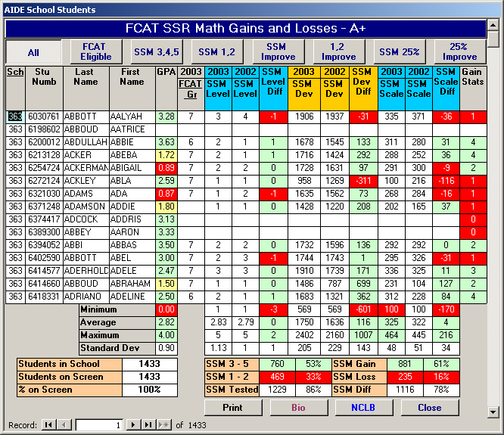Show SSM 3,4,5 level students
504x435 pixels.
(157, 52)
